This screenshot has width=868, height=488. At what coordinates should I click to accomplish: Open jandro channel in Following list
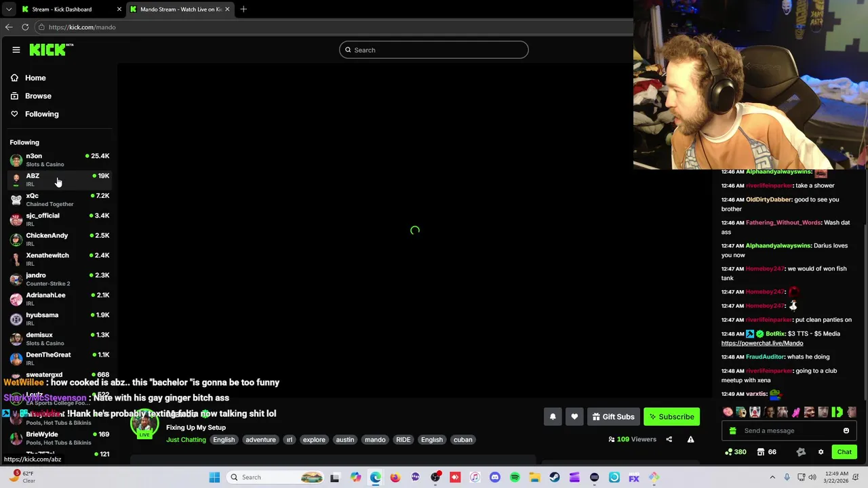(x=60, y=279)
